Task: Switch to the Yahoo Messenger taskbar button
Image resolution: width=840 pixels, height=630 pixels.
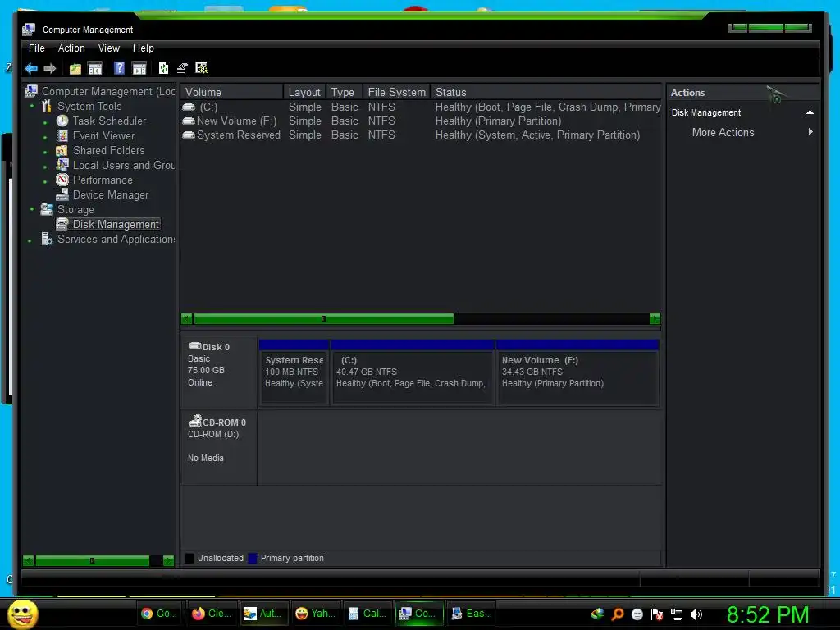Action: 316,614
